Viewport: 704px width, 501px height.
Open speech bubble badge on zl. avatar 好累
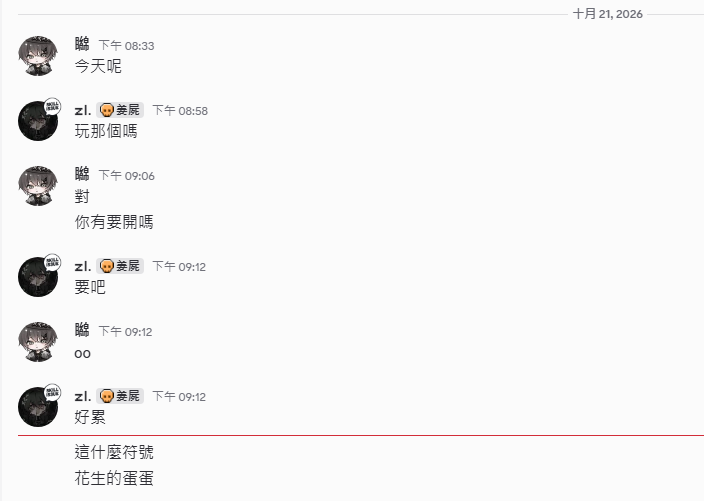[x=52, y=392]
